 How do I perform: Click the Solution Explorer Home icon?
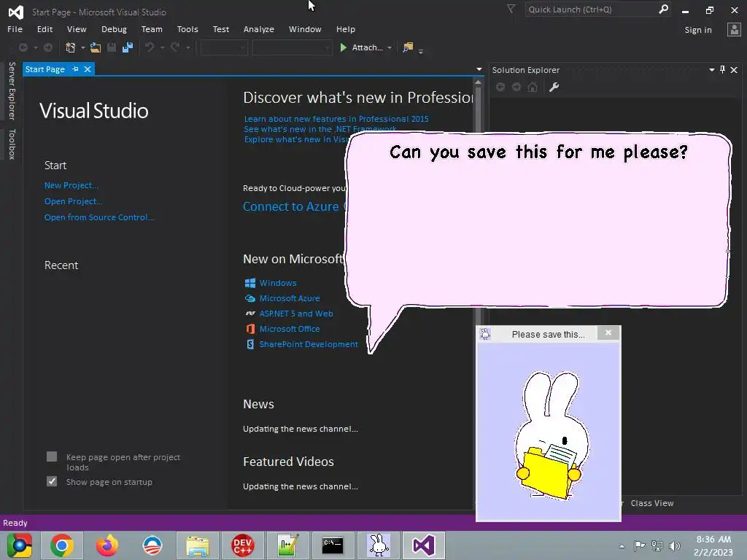533,87
